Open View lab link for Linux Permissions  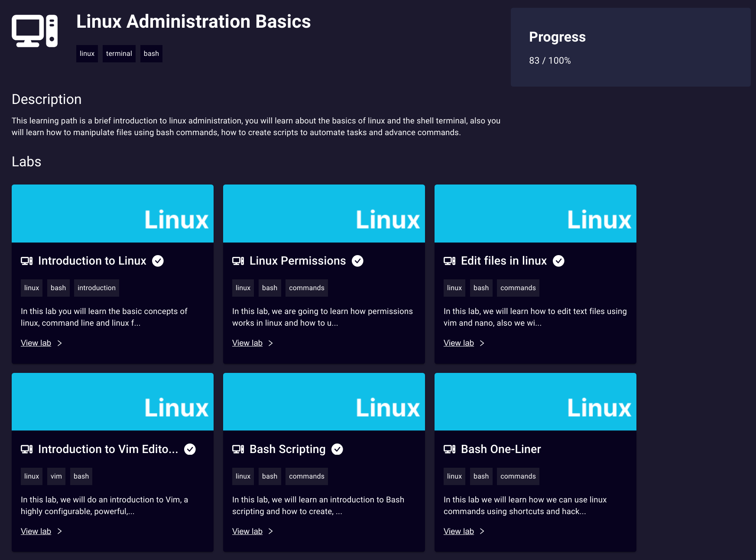click(x=247, y=343)
